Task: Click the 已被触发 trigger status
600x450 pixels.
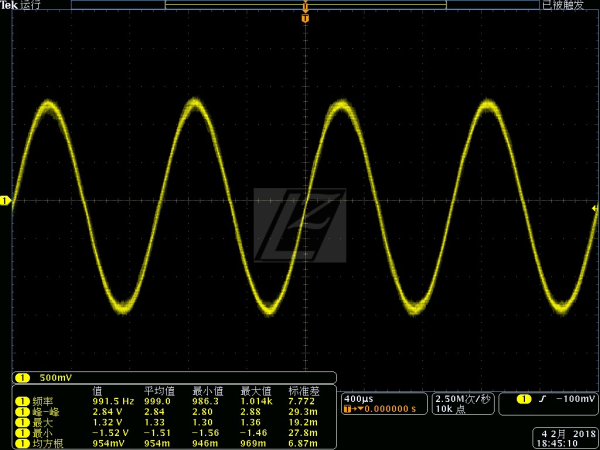Action: pos(563,5)
